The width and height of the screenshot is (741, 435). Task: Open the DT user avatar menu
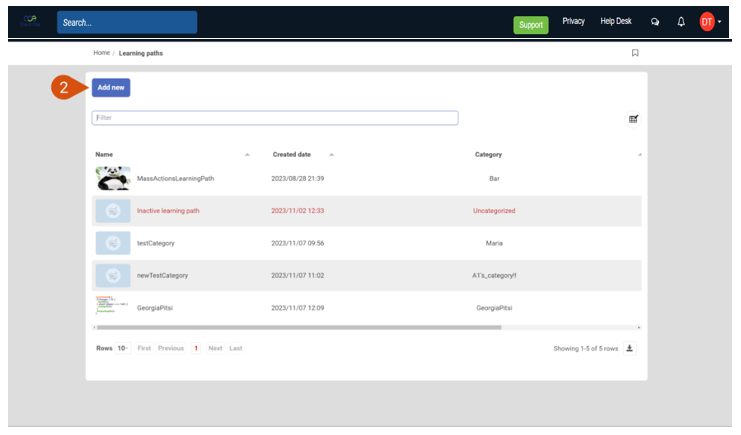[707, 22]
